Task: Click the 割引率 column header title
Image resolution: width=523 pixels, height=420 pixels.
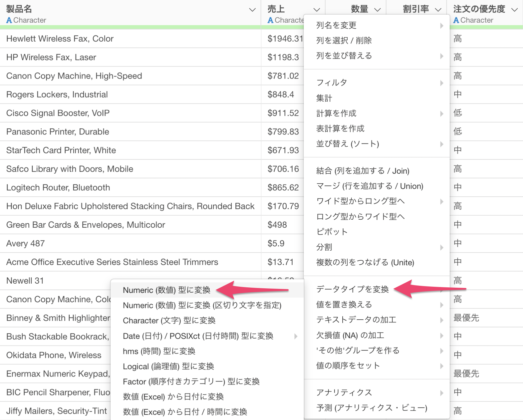Action: (x=416, y=9)
